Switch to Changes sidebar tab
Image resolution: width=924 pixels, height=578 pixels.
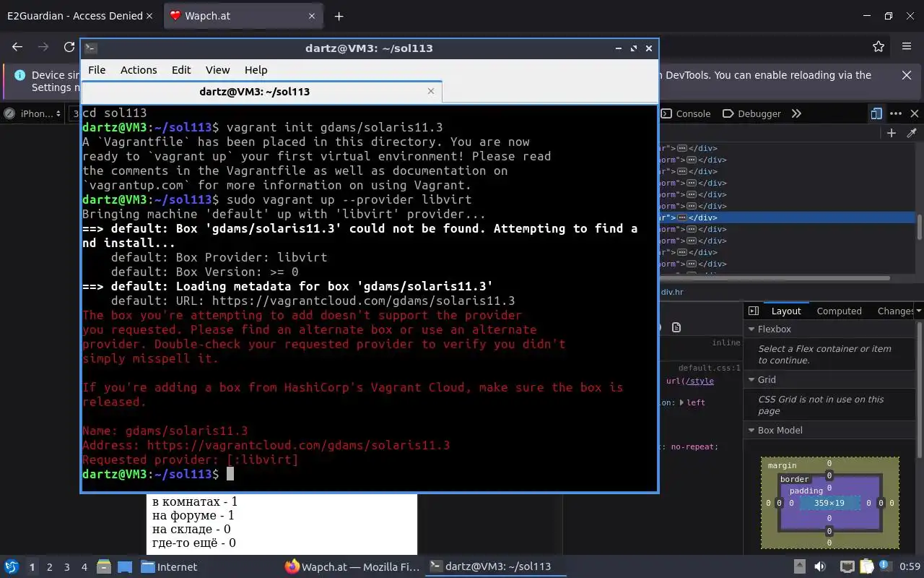(895, 311)
